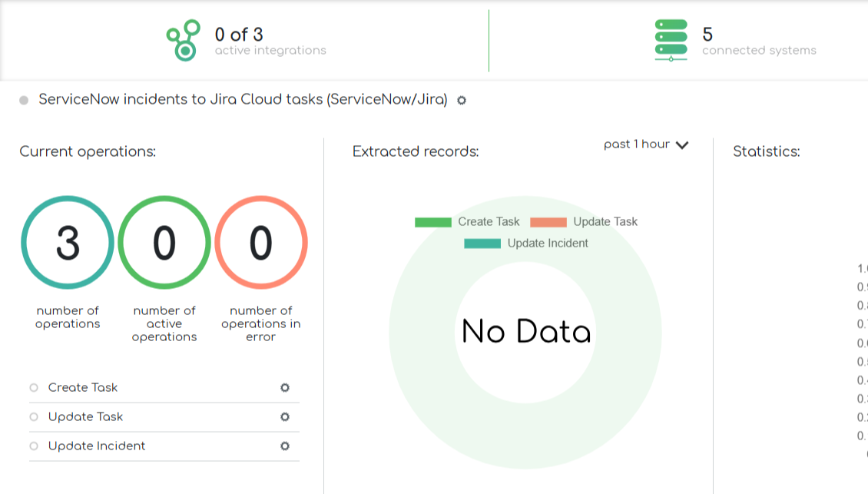Image resolution: width=868 pixels, height=494 pixels.
Task: Click the connected systems server icon
Action: click(671, 40)
